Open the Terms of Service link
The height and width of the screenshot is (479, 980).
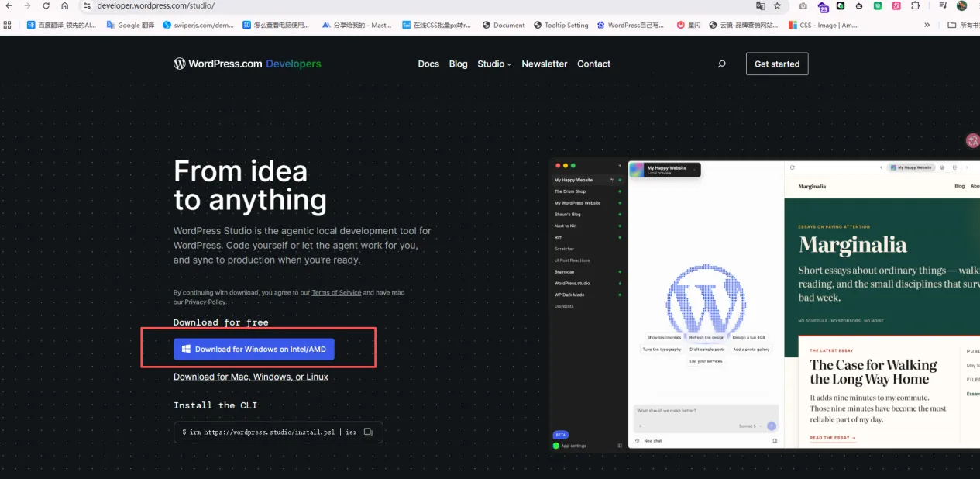pyautogui.click(x=336, y=292)
